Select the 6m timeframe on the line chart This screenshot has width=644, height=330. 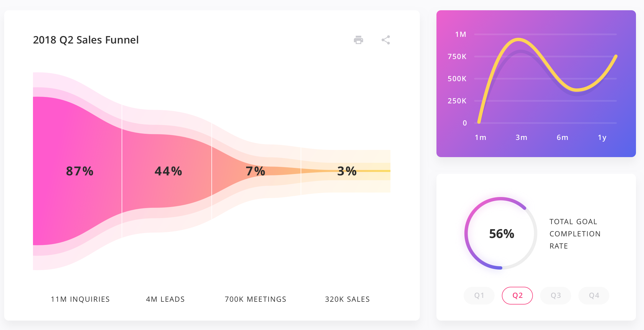tap(562, 137)
